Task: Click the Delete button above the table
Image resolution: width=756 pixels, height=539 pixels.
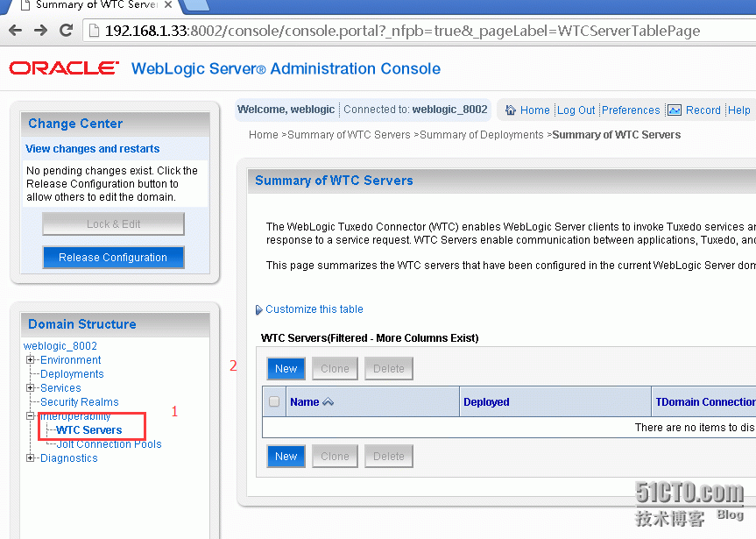Action: (x=389, y=369)
